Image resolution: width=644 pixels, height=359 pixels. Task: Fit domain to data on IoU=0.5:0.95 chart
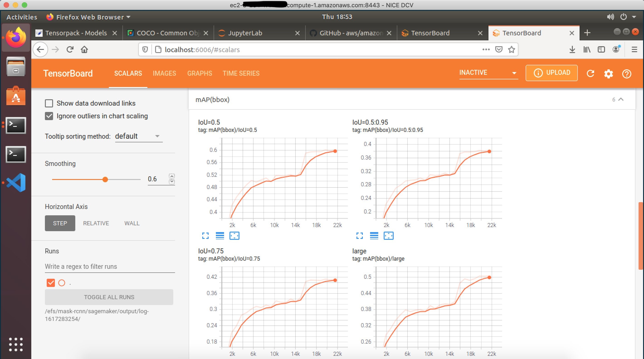point(388,235)
